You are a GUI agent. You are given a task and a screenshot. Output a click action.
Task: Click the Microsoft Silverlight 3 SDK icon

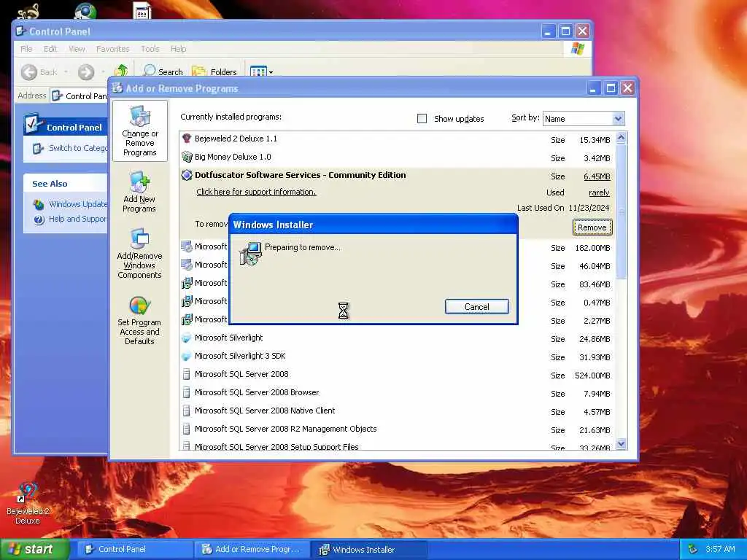(187, 356)
